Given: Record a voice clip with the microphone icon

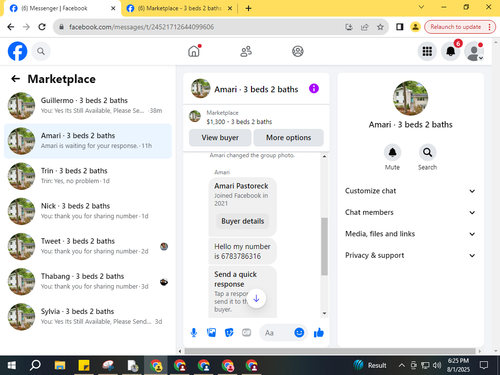Looking at the screenshot, I should click(x=194, y=333).
